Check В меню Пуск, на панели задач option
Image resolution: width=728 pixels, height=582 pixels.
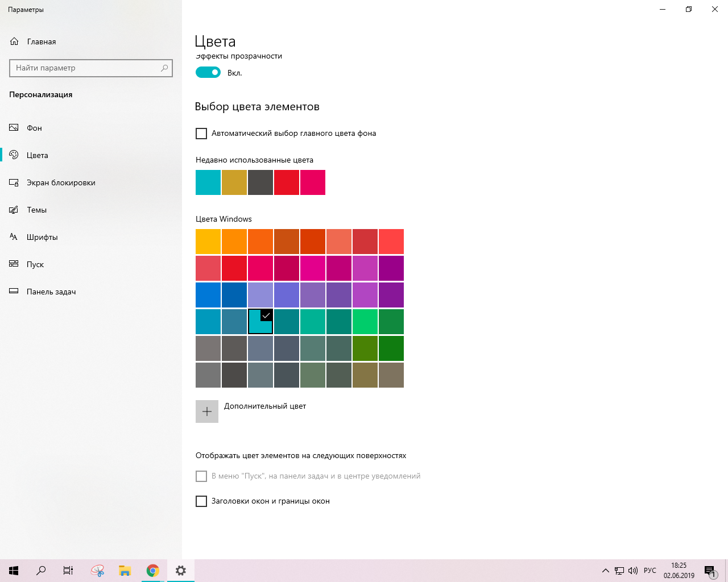tap(201, 476)
